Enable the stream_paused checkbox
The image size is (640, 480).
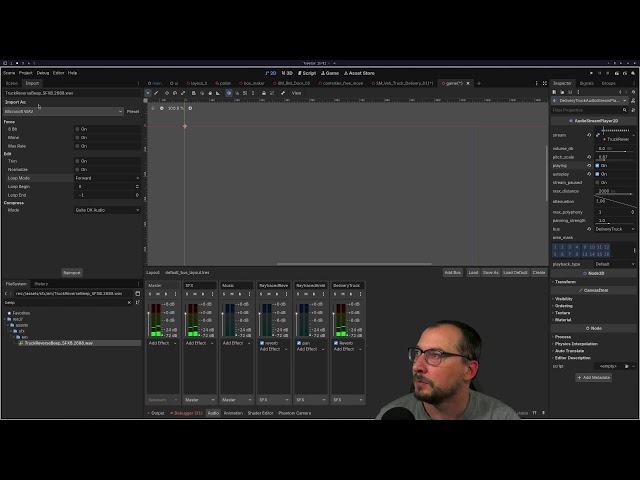click(597, 182)
